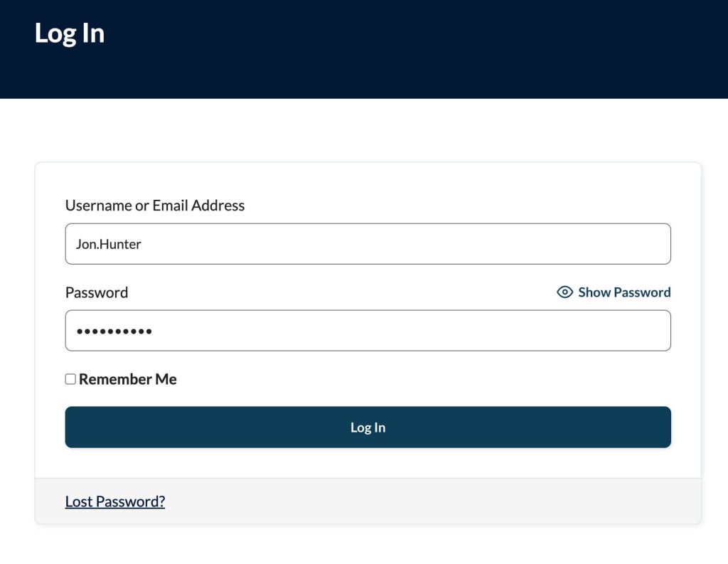The width and height of the screenshot is (728, 564).
Task: Check Remember Me to stay logged in
Action: click(70, 378)
